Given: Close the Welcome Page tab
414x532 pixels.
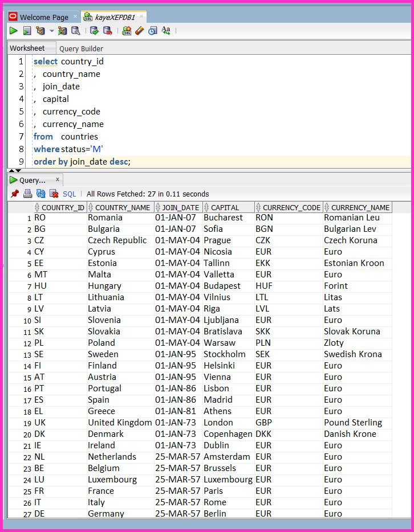Looking at the screenshot, I should pos(75,16).
